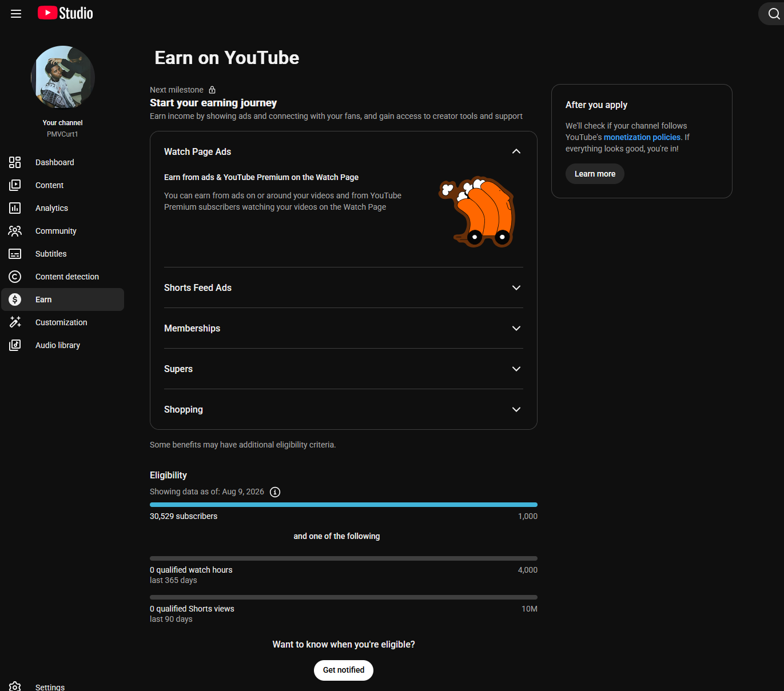Open Content detection in the sidebar
Screen dimensions: 784x691
pyautogui.click(x=63, y=277)
